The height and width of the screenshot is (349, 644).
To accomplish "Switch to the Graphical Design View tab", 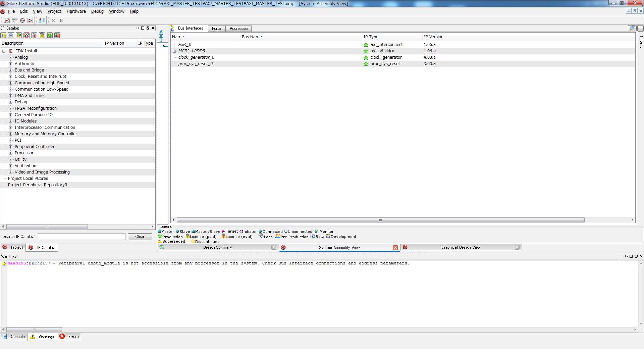I will click(x=461, y=248).
